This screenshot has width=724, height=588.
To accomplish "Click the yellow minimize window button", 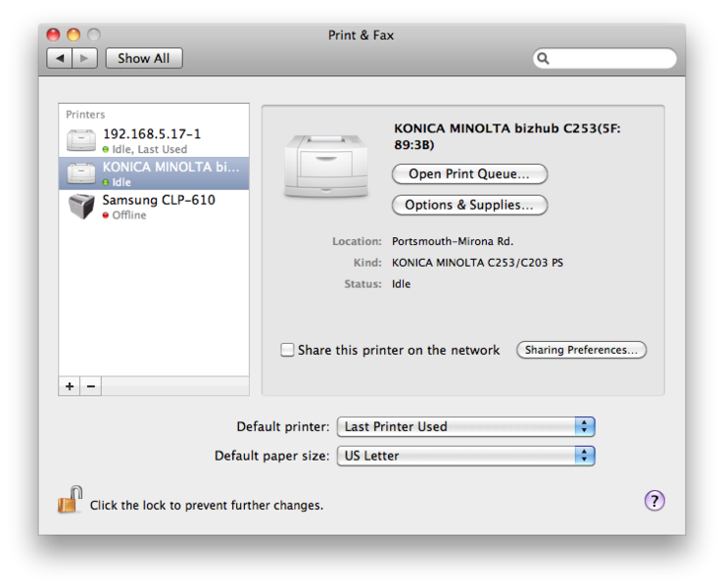I will click(x=73, y=34).
